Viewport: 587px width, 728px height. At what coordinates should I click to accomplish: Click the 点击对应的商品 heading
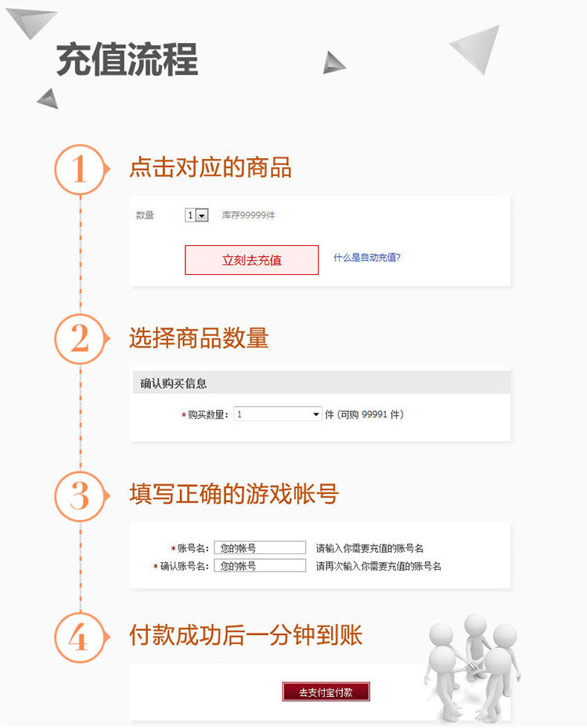click(211, 168)
